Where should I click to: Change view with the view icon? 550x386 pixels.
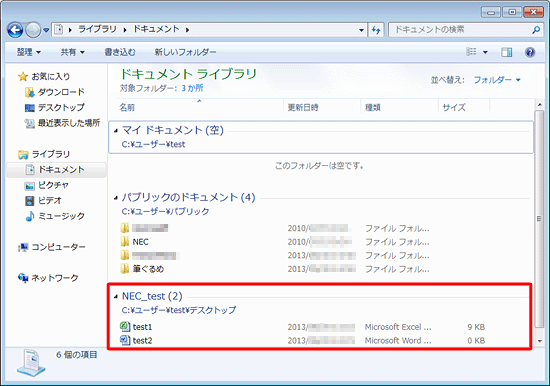[471, 52]
